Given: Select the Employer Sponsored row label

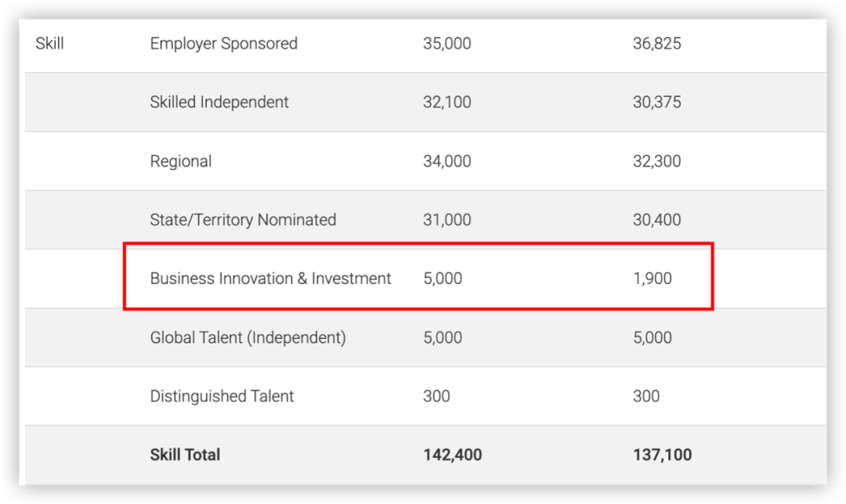Looking at the screenshot, I should 223,44.
